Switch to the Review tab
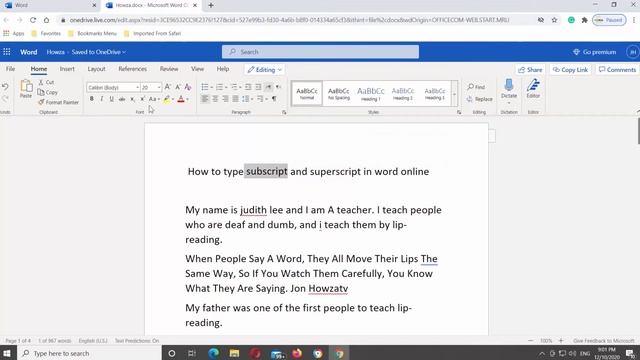Screen dimensions: 640x360 pyautogui.click(x=169, y=69)
